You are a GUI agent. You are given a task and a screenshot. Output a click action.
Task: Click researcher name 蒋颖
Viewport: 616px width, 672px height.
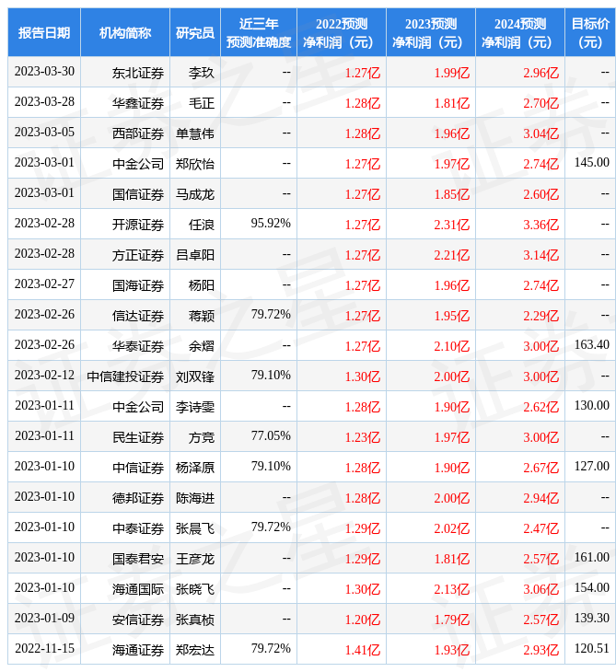coord(202,316)
